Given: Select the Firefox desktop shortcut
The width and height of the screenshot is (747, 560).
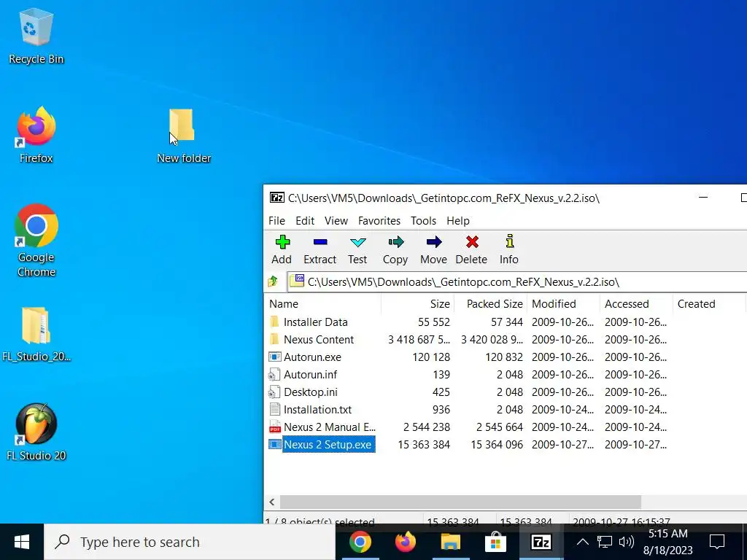Looking at the screenshot, I should [36, 135].
